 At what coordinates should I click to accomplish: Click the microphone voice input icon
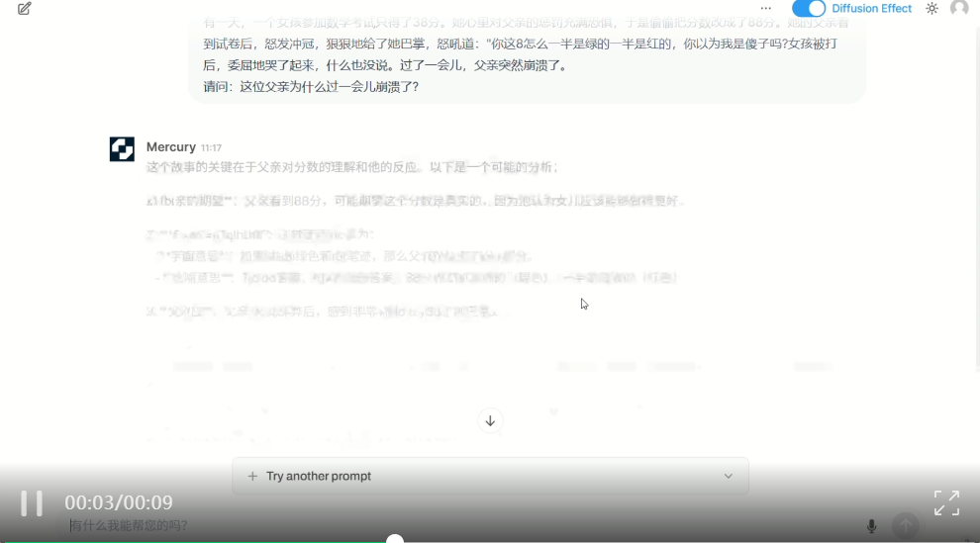[871, 526]
